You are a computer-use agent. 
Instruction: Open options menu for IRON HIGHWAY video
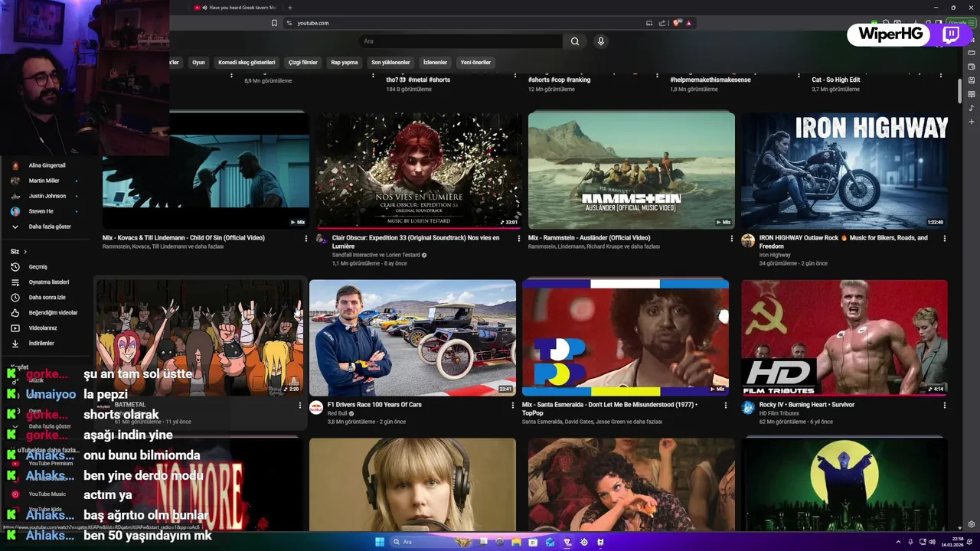click(x=944, y=239)
